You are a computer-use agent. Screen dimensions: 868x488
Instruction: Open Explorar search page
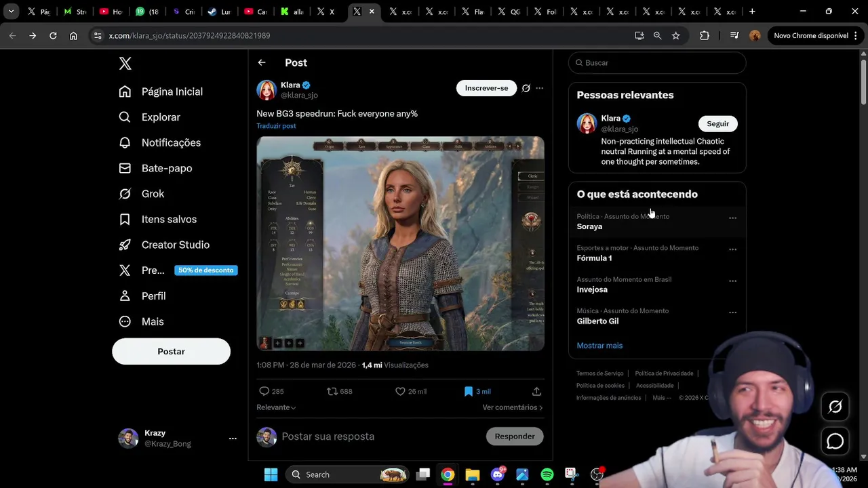pyautogui.click(x=149, y=117)
